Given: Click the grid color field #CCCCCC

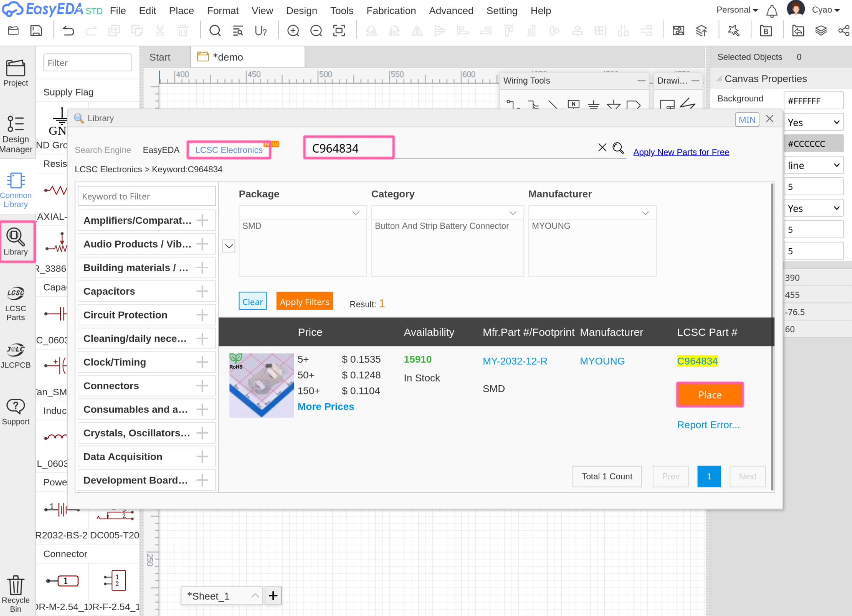Looking at the screenshot, I should [x=813, y=143].
